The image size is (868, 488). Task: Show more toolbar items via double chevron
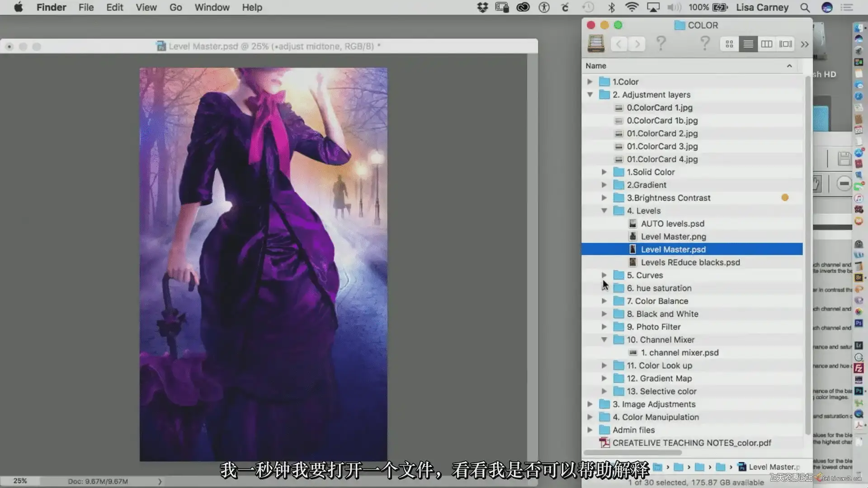(805, 44)
